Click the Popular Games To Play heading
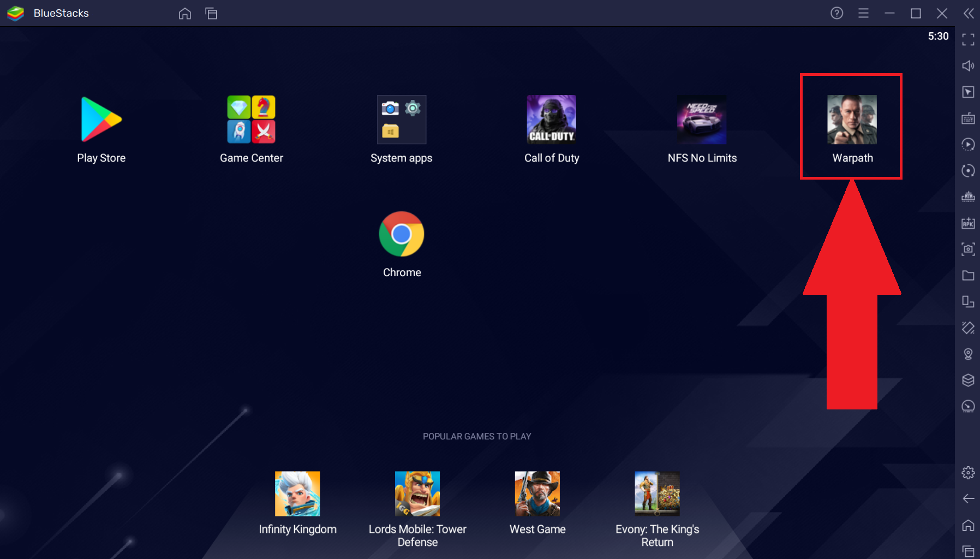 click(x=477, y=437)
